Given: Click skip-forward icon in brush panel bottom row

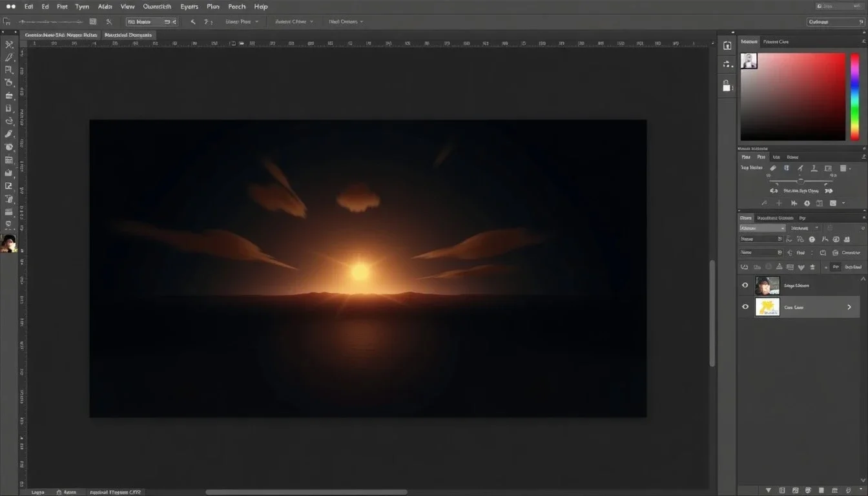Looking at the screenshot, I should pos(794,203).
